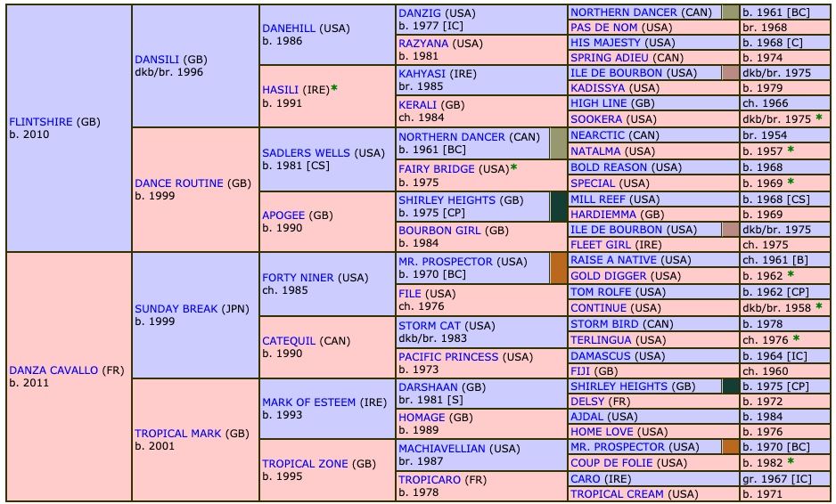Screen dimensions: 836x504
Task: Click the FILE (USA) link
Action: [x=409, y=294]
